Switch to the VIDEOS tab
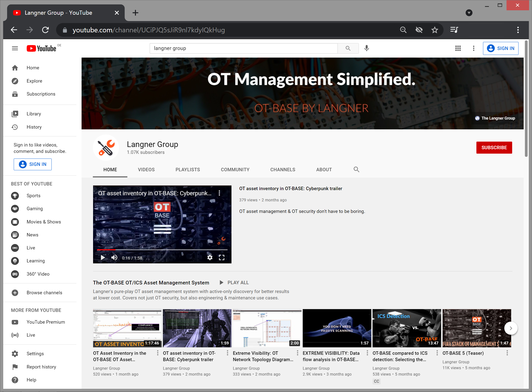Screen dimensions: 532x392 [x=146, y=170]
